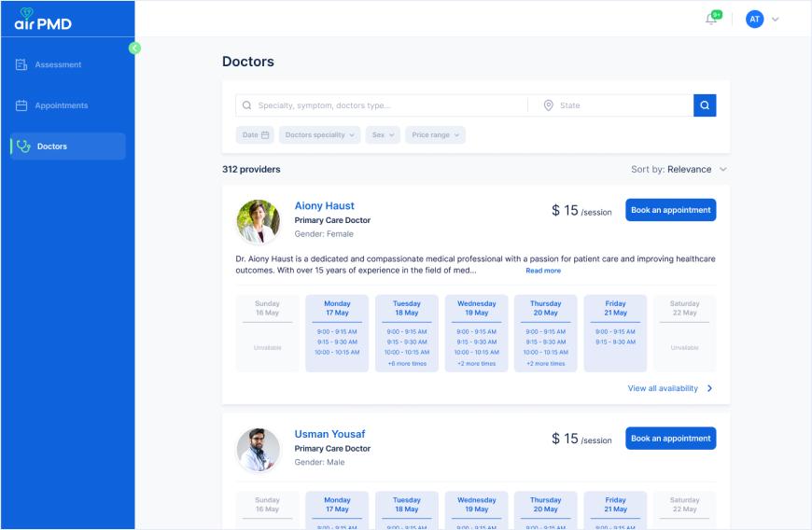The height and width of the screenshot is (530, 812).
Task: Open the Date filter
Action: (x=255, y=135)
